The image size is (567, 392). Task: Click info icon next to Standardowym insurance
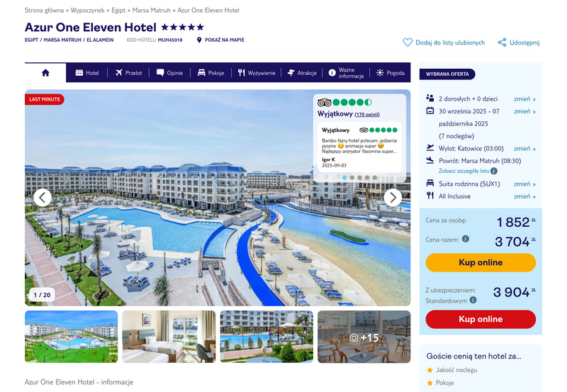[473, 300]
